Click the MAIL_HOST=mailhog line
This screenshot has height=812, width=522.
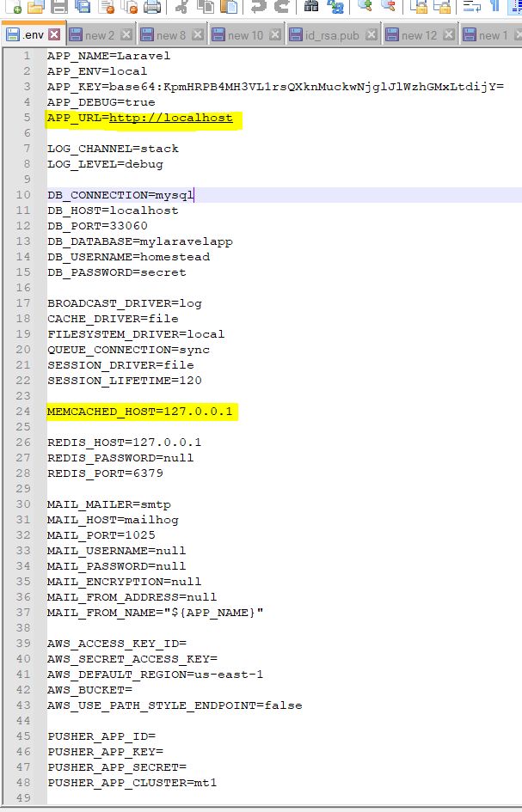(113, 520)
